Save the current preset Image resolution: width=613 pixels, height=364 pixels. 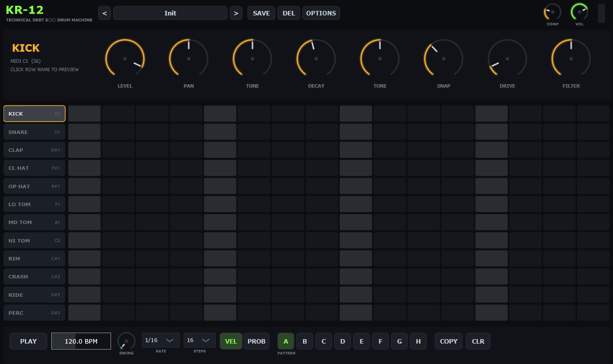coord(261,13)
